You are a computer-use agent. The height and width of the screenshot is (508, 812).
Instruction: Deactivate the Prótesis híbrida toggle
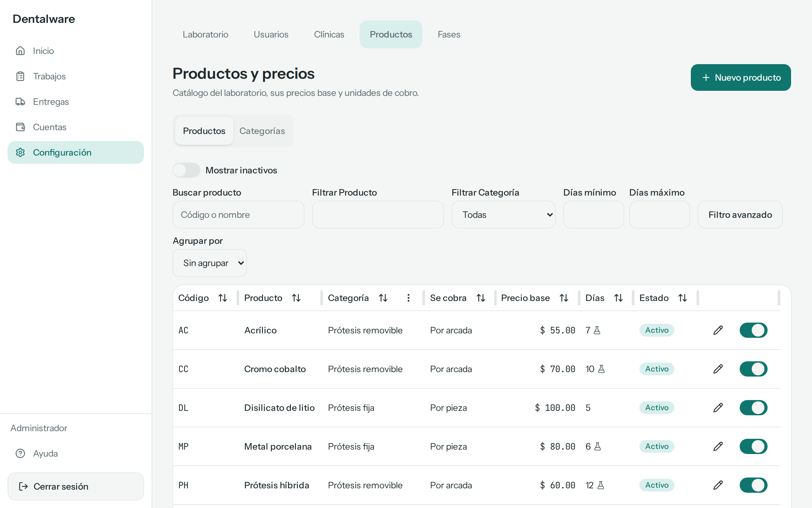753,485
